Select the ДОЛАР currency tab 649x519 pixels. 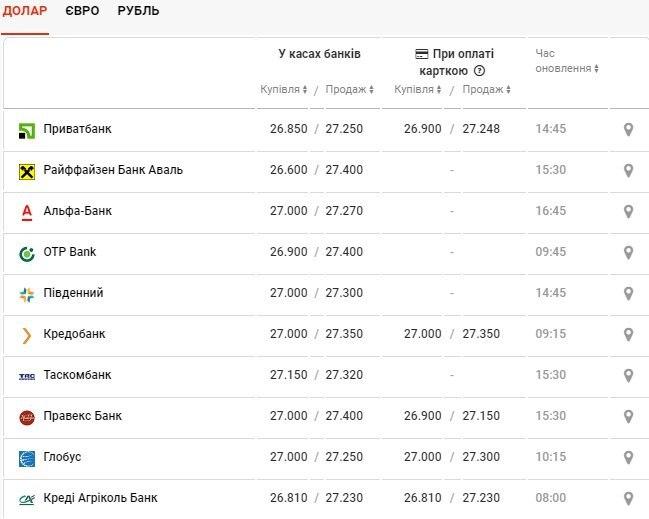tap(24, 11)
